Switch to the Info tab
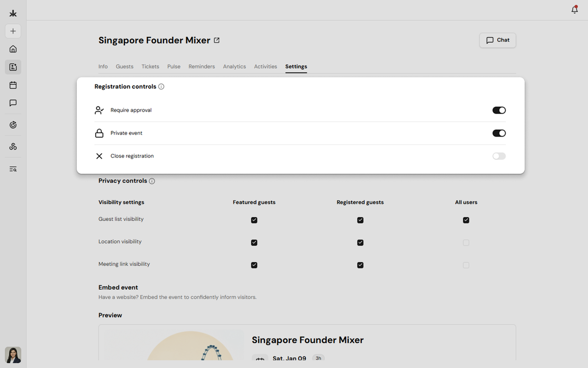The image size is (588, 368). point(103,67)
